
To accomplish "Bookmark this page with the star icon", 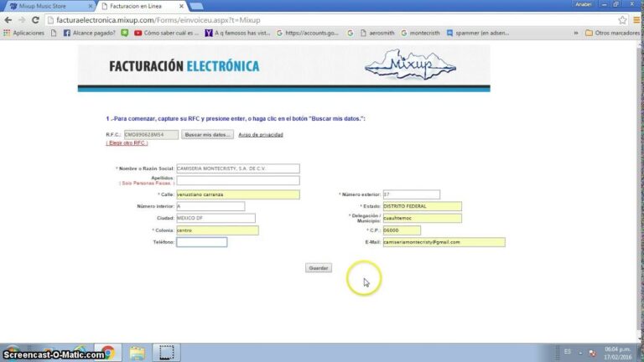I will [x=622, y=20].
